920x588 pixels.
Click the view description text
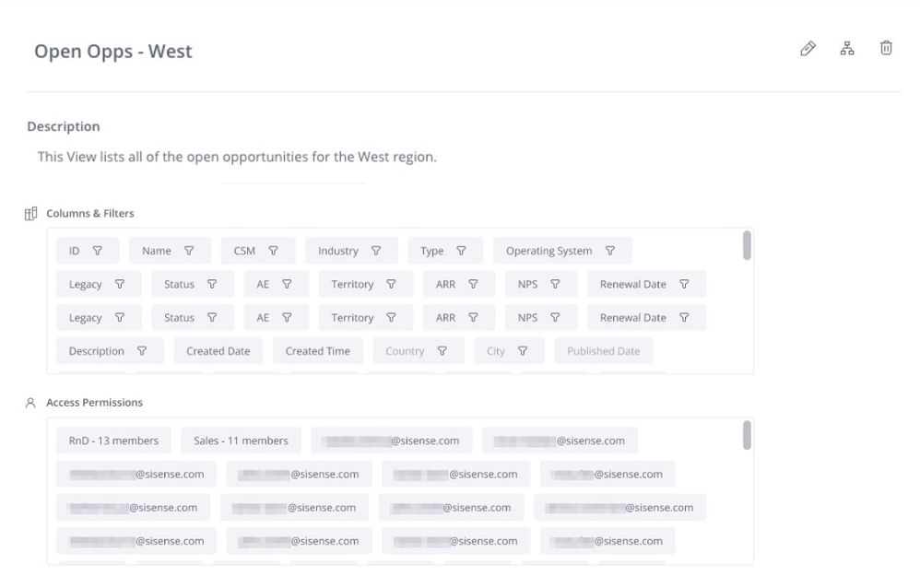(x=237, y=157)
